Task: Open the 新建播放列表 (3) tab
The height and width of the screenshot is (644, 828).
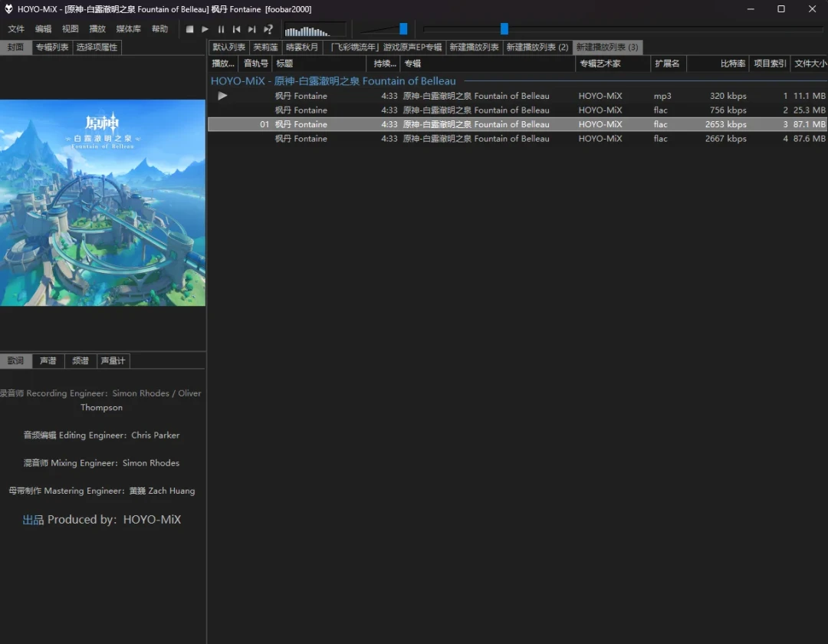Action: pos(607,48)
